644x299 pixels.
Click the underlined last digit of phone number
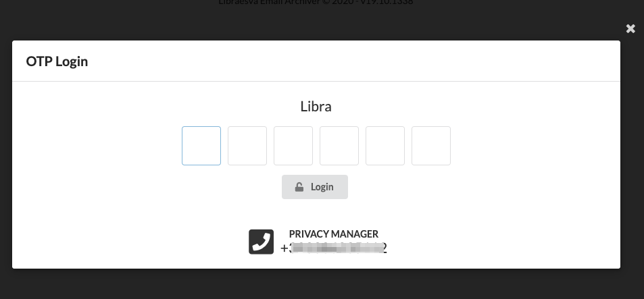385,248
